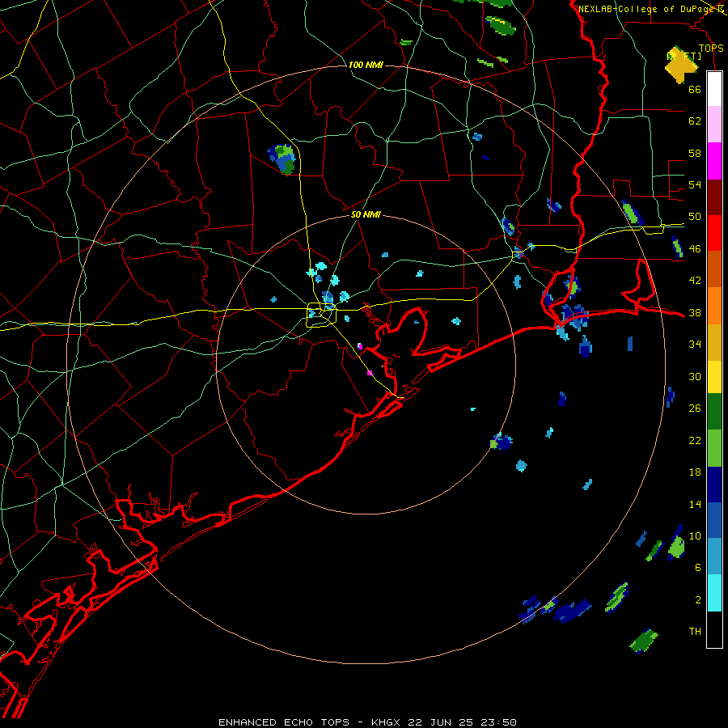
Task: Click the '22 JUN 25 23:50' timestamp
Action: pyautogui.click(x=462, y=722)
